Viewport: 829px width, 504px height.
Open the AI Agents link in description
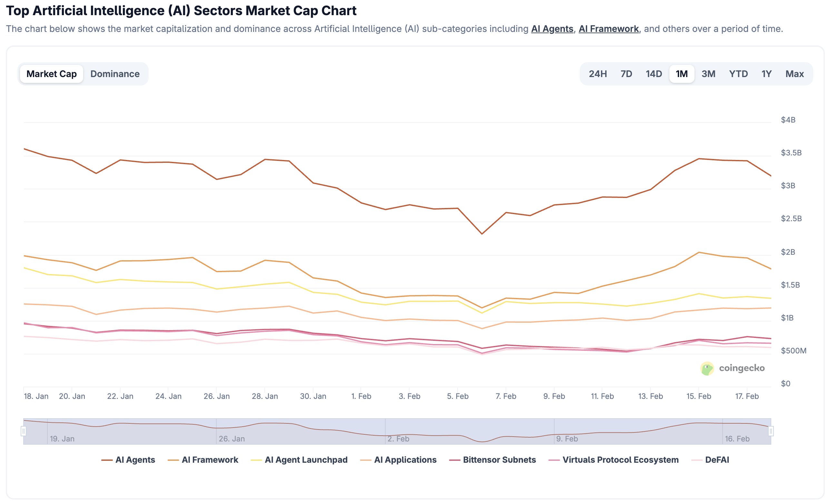tap(552, 29)
